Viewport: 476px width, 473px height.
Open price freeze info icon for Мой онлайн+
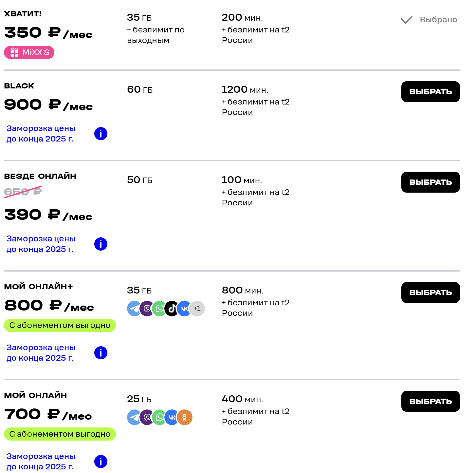[101, 353]
